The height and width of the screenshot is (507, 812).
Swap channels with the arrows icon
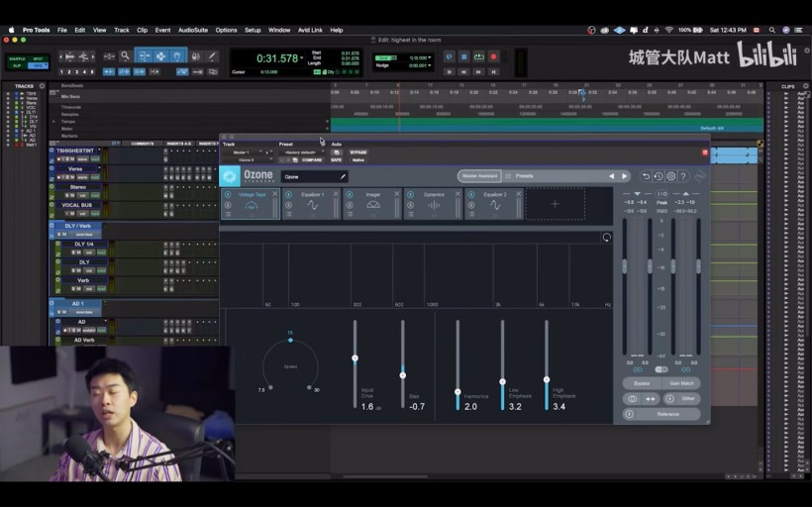651,399
